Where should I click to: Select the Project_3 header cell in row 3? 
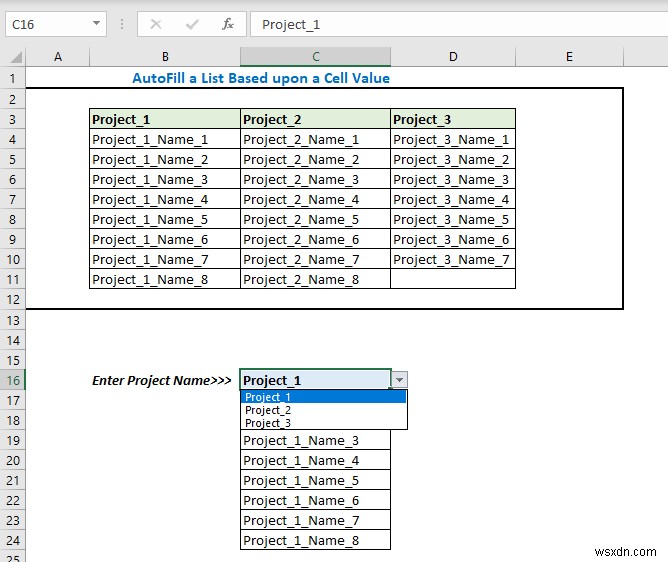coord(453,119)
